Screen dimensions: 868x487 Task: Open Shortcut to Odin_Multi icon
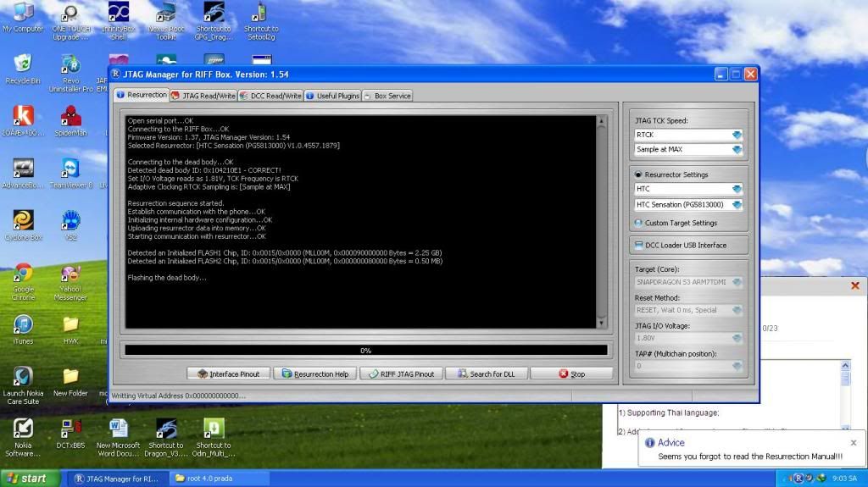(214, 437)
